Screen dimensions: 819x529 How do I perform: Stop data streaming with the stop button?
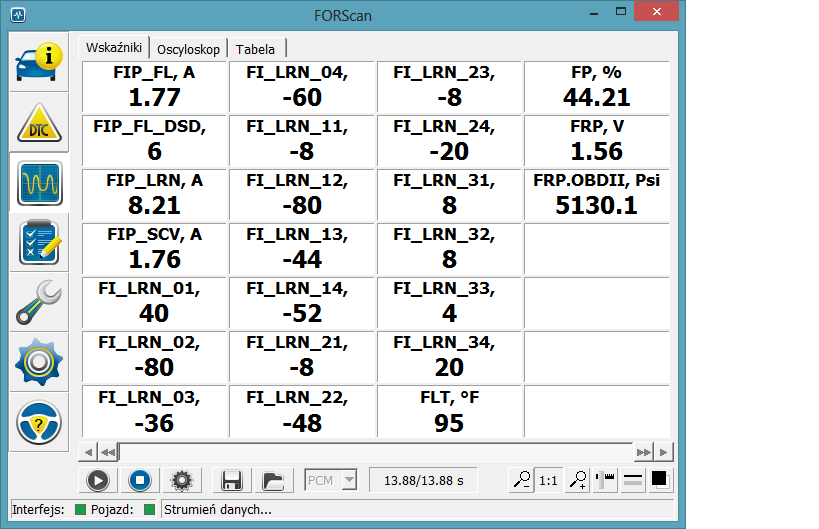pyautogui.click(x=140, y=480)
